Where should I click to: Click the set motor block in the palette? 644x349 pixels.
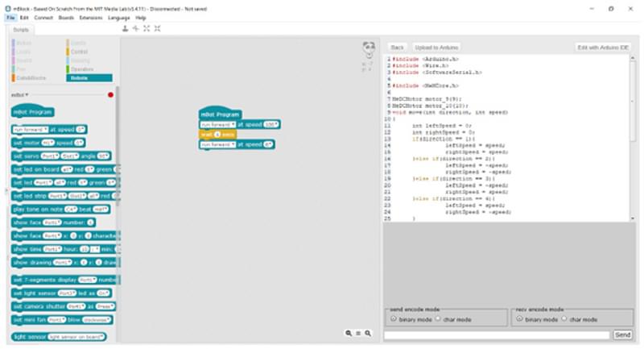click(x=48, y=143)
